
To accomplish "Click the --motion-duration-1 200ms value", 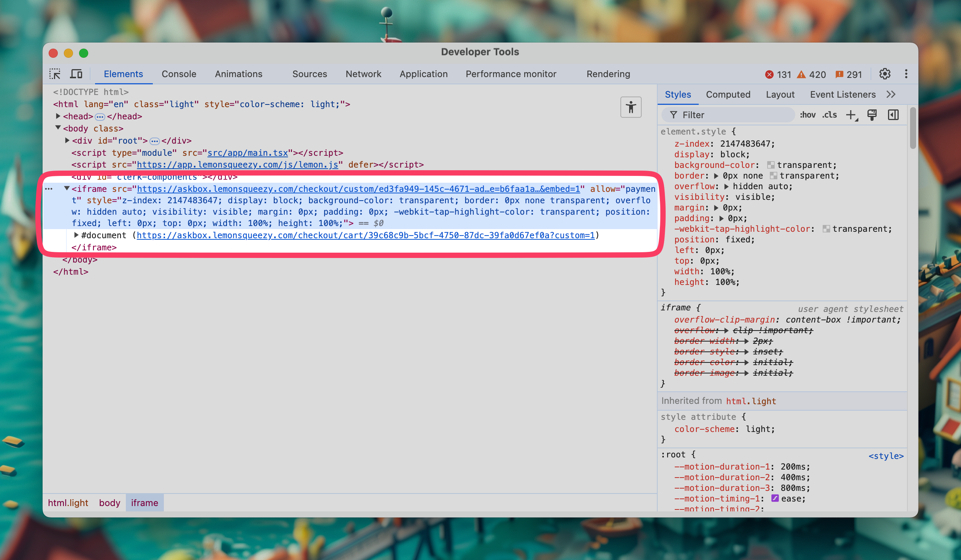I will point(793,467).
